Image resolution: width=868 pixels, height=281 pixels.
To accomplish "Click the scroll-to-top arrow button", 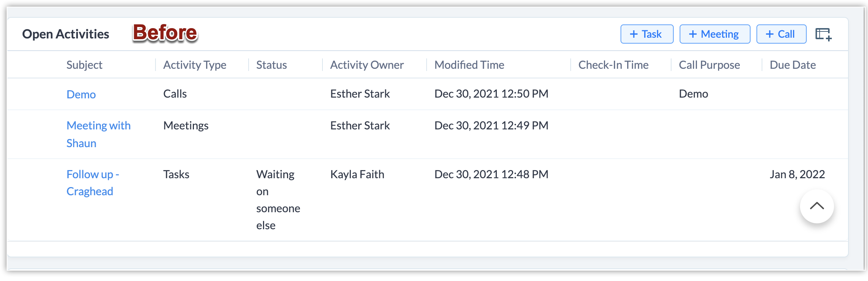I will click(x=817, y=206).
